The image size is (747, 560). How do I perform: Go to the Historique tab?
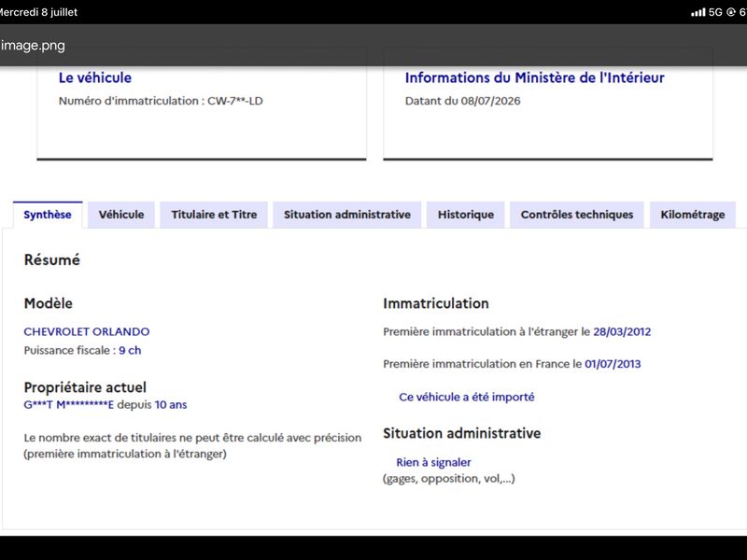click(x=465, y=215)
